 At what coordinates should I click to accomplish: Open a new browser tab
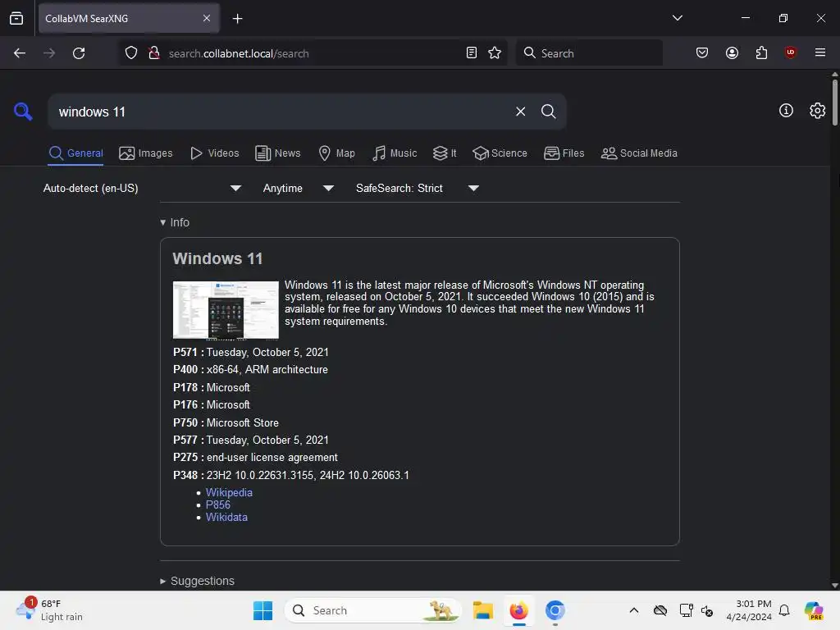[x=237, y=19]
